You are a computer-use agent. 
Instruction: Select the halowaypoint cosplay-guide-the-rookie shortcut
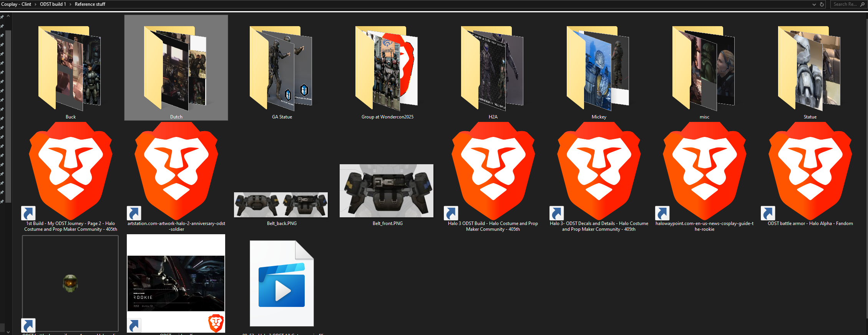704,177
